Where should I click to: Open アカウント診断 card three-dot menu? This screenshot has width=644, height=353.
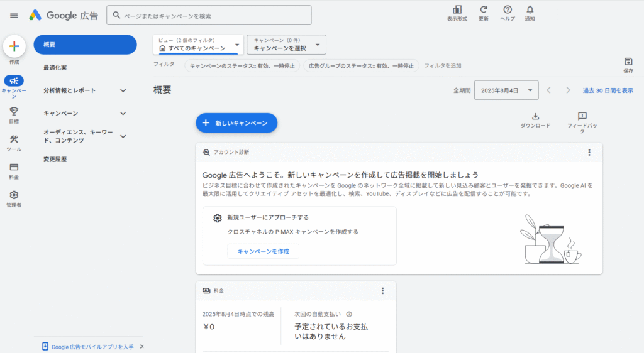click(x=589, y=152)
